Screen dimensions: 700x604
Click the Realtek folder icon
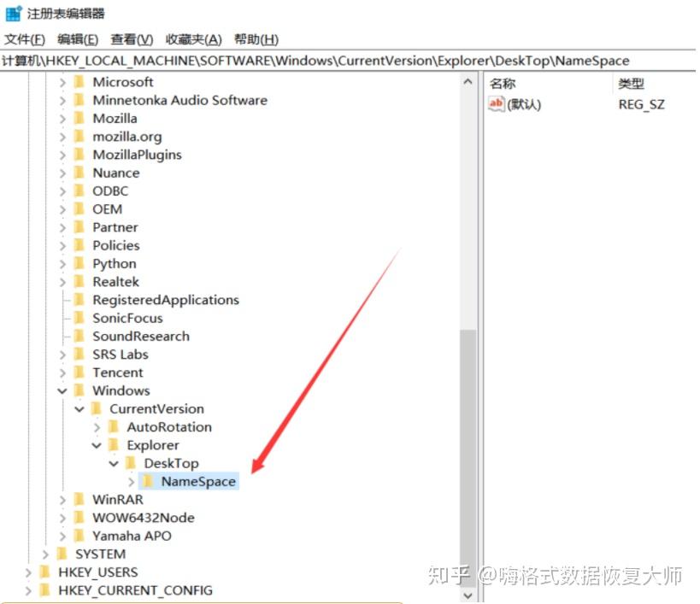(x=79, y=281)
